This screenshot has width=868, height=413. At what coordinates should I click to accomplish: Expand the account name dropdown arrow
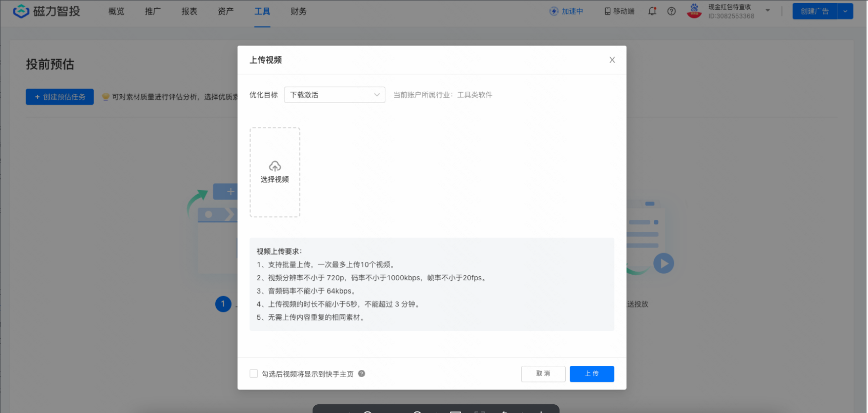768,10
